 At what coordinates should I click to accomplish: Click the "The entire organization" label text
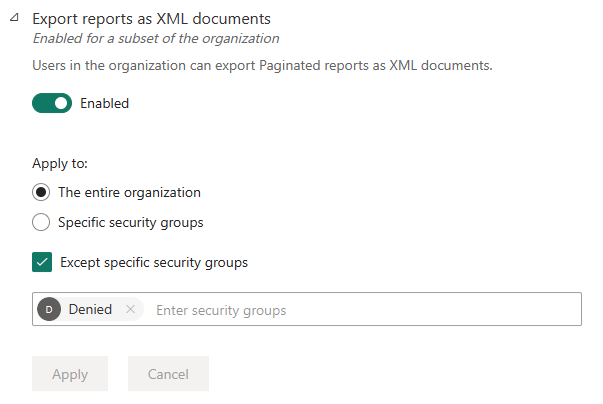point(129,192)
